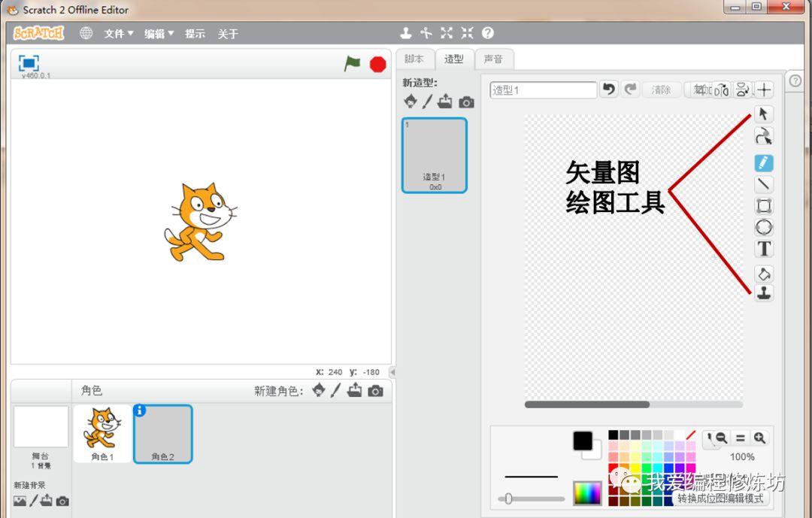Select sprite 角色2 thumbnail

(163, 434)
